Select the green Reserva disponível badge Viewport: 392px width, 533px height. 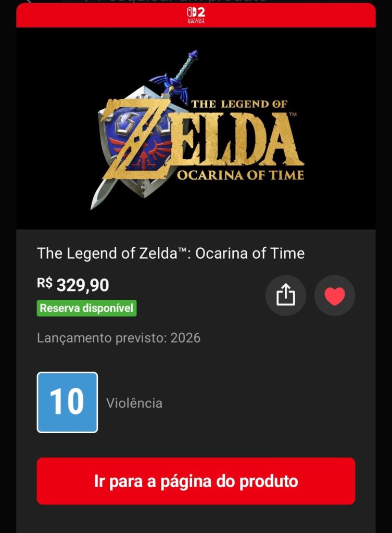click(87, 308)
